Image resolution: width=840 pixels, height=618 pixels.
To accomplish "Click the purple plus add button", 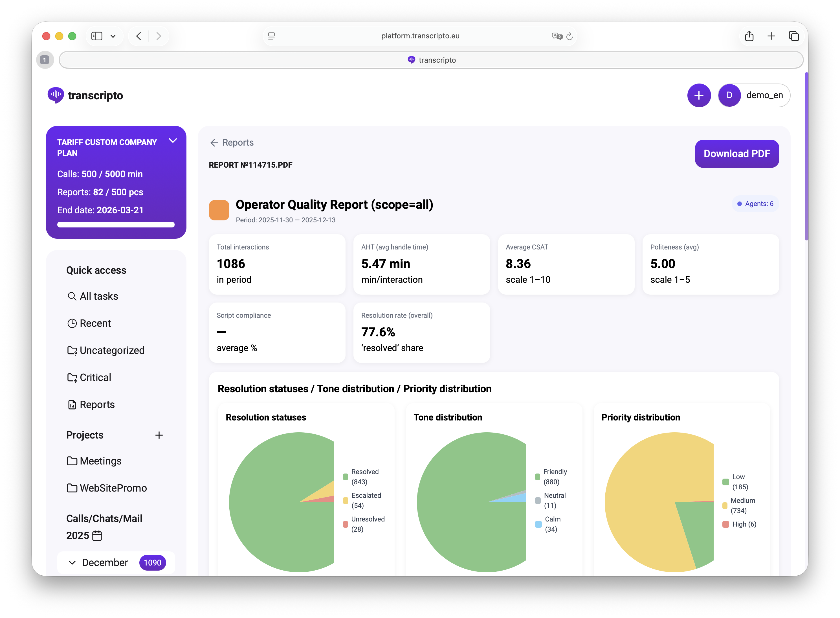I will 698,95.
